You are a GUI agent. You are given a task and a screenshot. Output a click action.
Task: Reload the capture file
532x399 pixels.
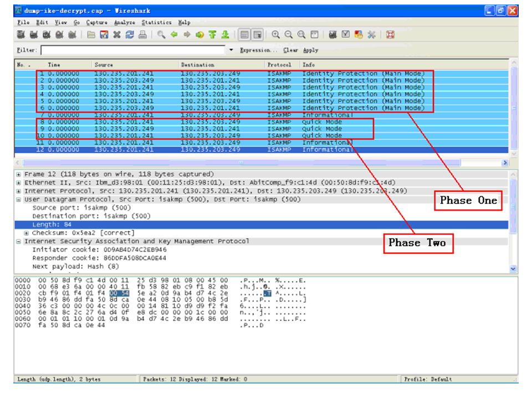pyautogui.click(x=130, y=34)
